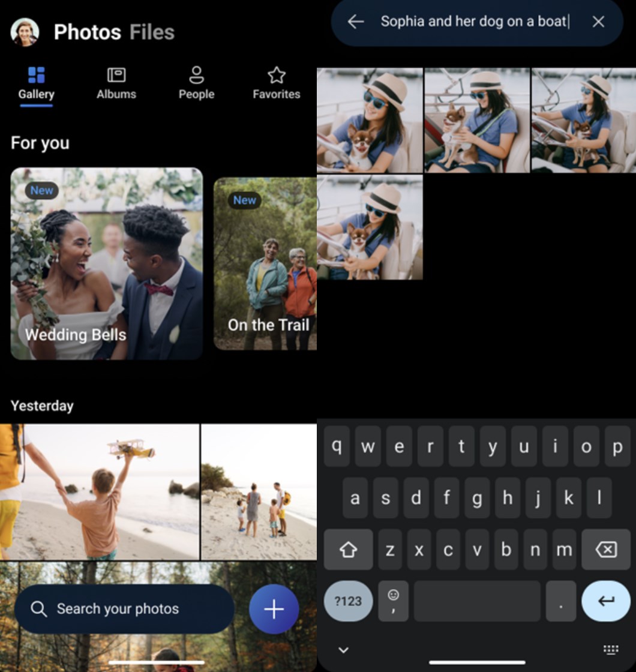The height and width of the screenshot is (672, 636).
Task: Toggle the keyboard Shift key
Action: coord(349,550)
